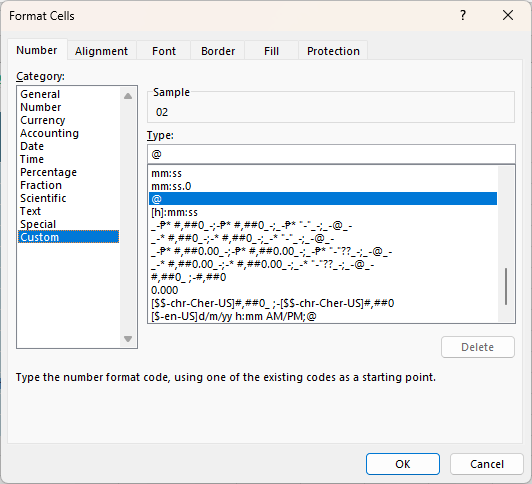Select the peso format ending in "-"??_-;_-@_-

tap(323, 251)
